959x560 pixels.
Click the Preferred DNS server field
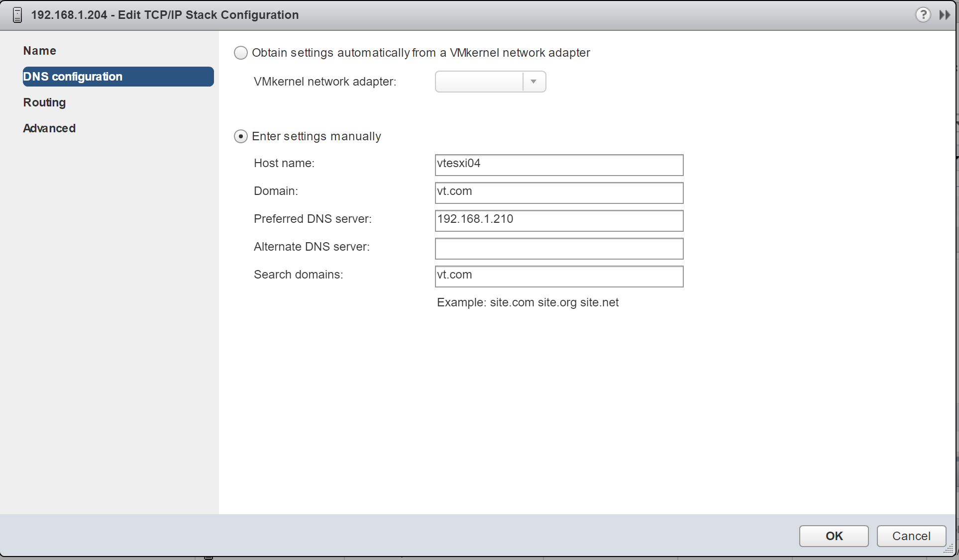(x=558, y=220)
